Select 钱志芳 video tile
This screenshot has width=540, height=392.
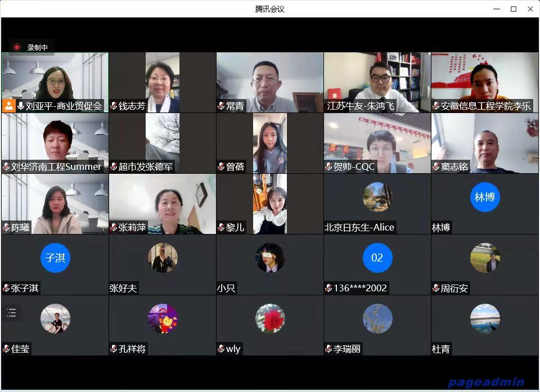tap(163, 82)
